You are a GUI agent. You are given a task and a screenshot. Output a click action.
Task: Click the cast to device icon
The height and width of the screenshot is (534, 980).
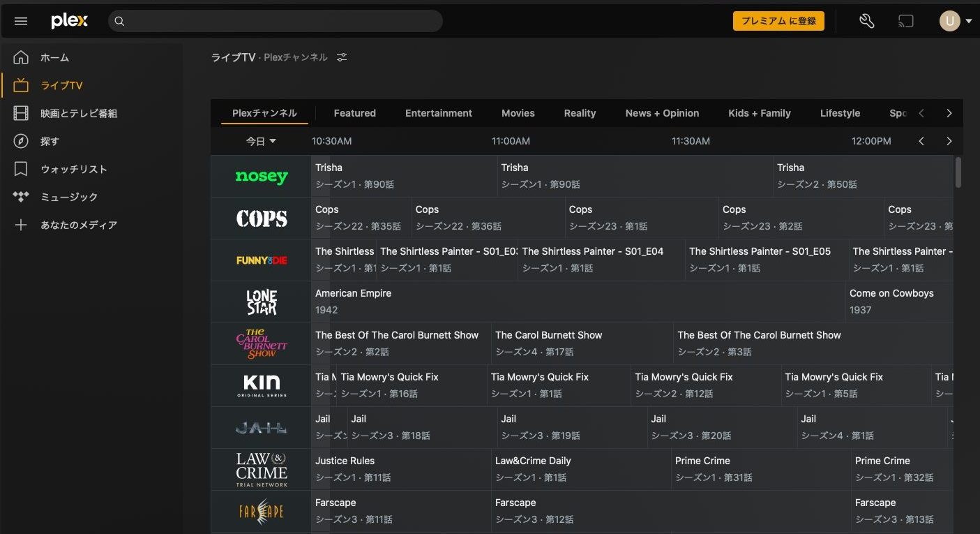pos(905,21)
